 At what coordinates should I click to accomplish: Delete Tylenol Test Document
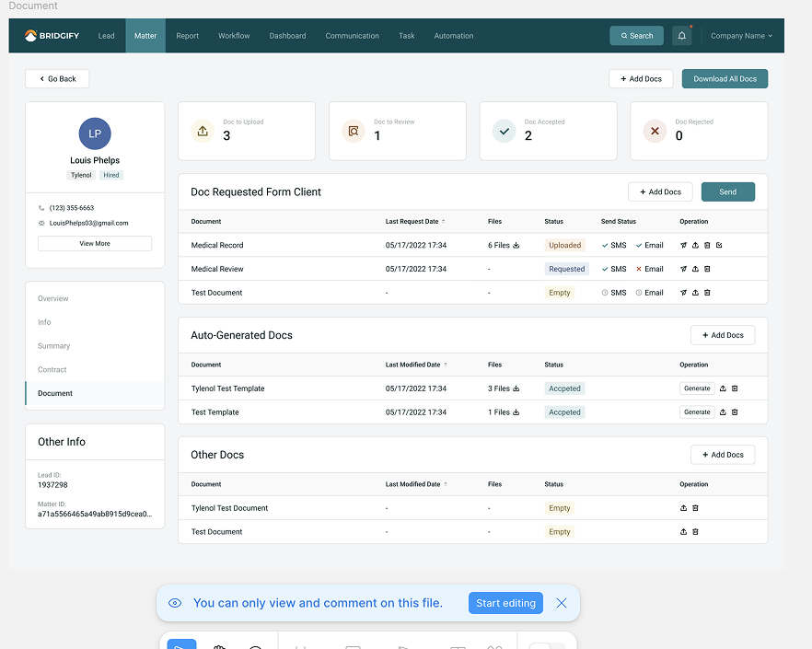coord(695,508)
